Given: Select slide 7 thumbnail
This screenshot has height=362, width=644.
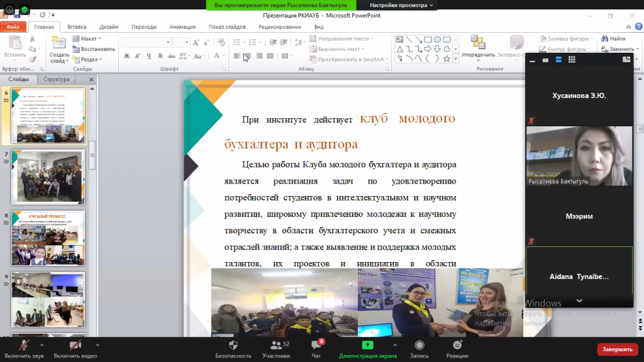Looking at the screenshot, I should pyautogui.click(x=48, y=177).
